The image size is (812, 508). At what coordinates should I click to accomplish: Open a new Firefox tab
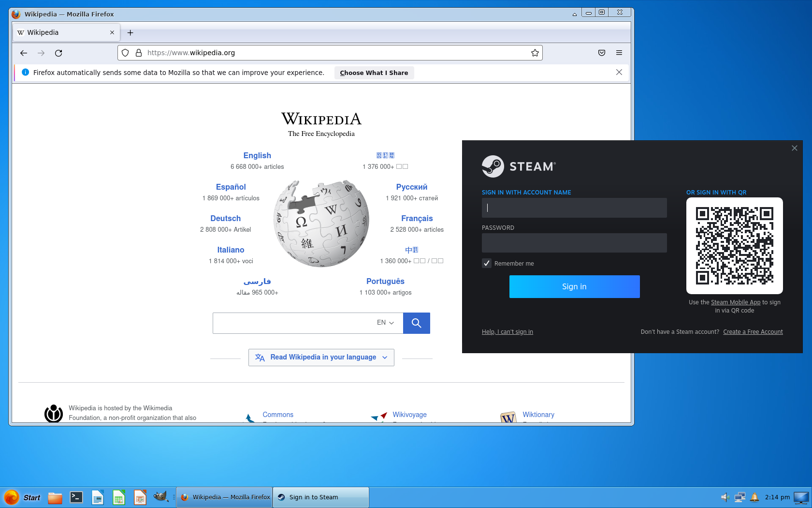[x=130, y=32]
